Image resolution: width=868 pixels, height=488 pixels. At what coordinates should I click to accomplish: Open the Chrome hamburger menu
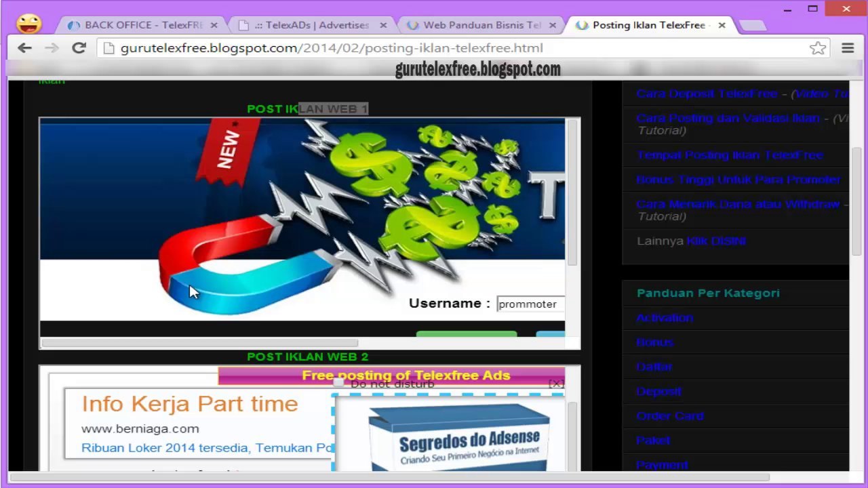coord(848,48)
